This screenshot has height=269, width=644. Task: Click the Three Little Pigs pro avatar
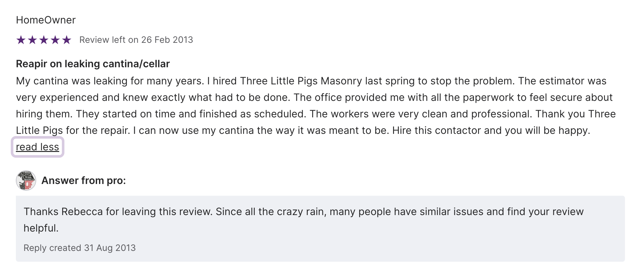pos(26,180)
